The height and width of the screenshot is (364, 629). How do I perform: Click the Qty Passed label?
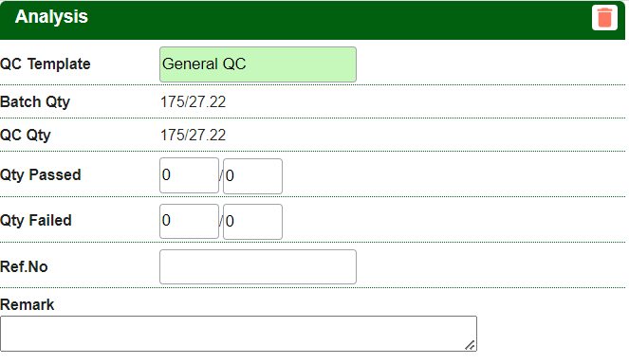pyautogui.click(x=41, y=175)
